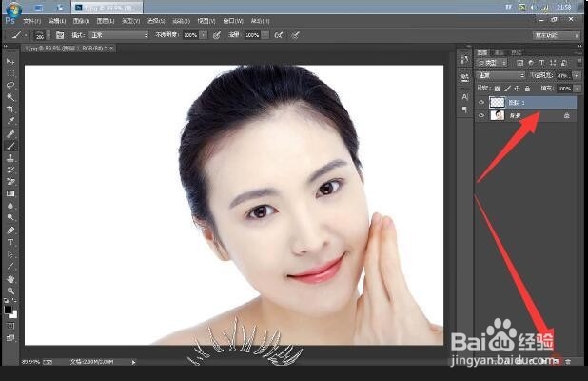Open the brush mode dropdown
The height and width of the screenshot is (381, 588).
point(119,35)
